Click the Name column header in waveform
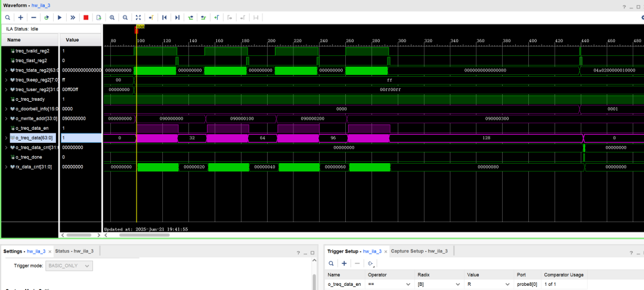This screenshot has height=290, width=644. point(30,40)
